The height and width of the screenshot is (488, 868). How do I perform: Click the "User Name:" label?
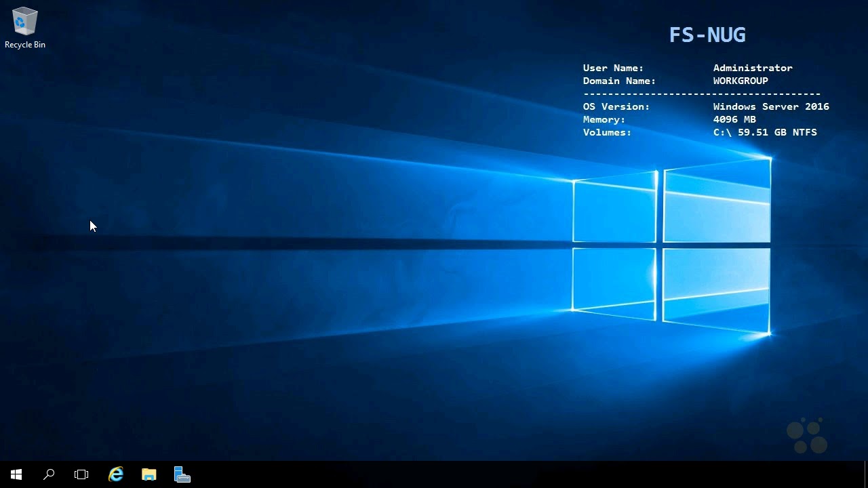coord(613,68)
